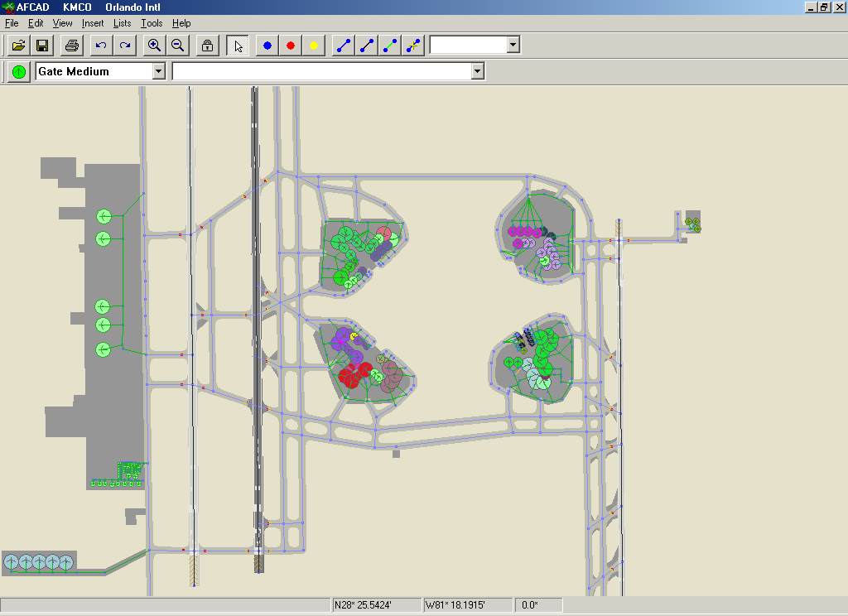Expand the Gate Medium parking type dropdown
Image resolution: width=848 pixels, height=616 pixels.
click(x=158, y=71)
